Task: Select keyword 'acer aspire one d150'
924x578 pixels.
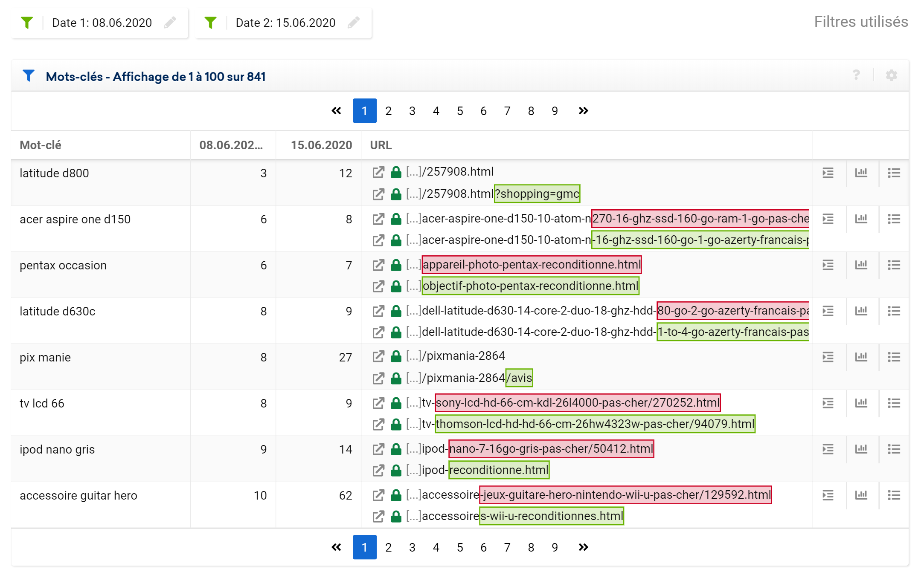Action: click(75, 219)
